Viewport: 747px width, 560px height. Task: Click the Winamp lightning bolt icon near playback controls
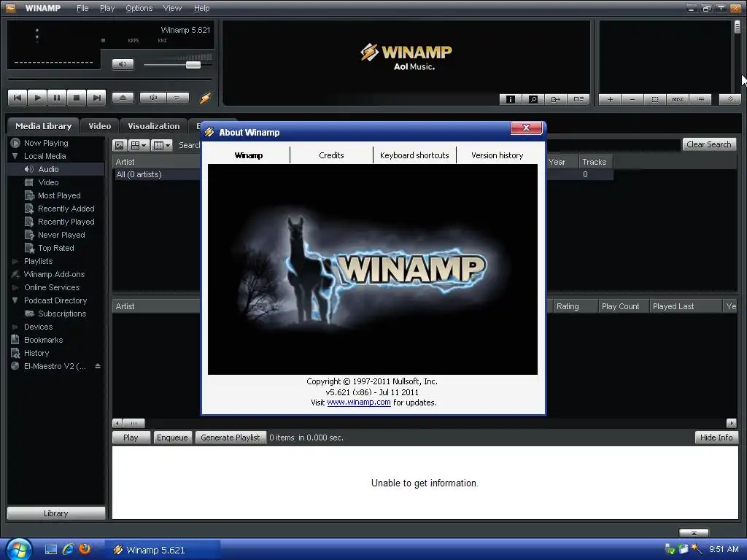click(x=205, y=98)
